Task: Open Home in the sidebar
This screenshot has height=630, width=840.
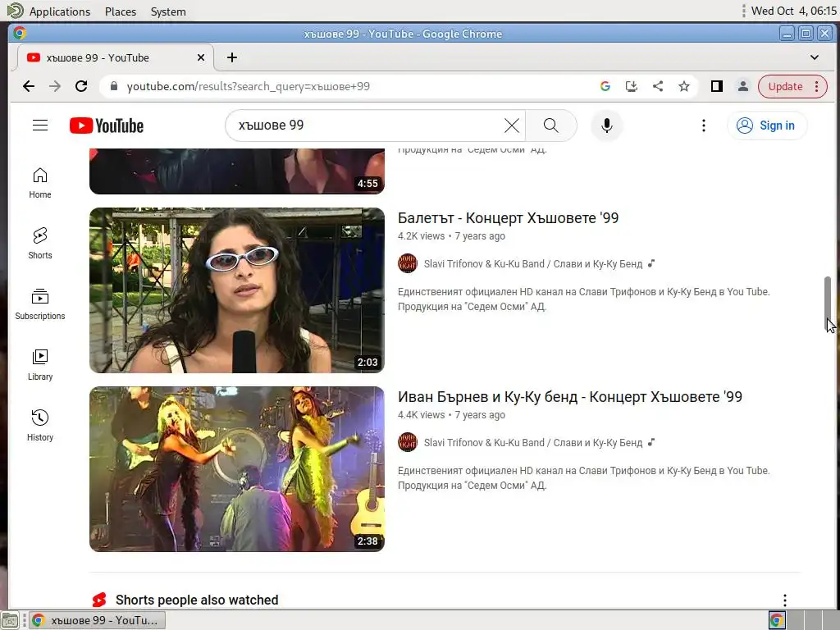Action: (x=40, y=183)
